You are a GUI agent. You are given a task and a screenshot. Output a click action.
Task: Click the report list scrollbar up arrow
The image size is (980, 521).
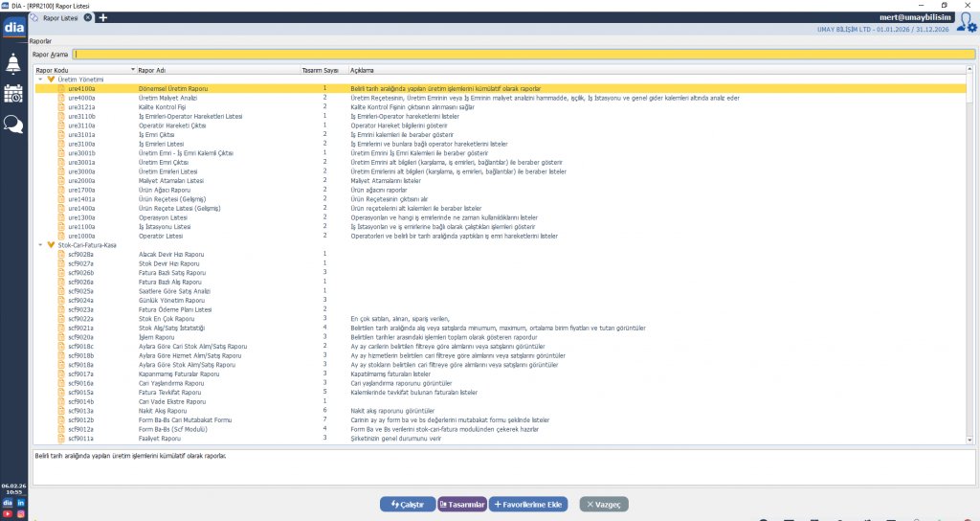pyautogui.click(x=971, y=70)
